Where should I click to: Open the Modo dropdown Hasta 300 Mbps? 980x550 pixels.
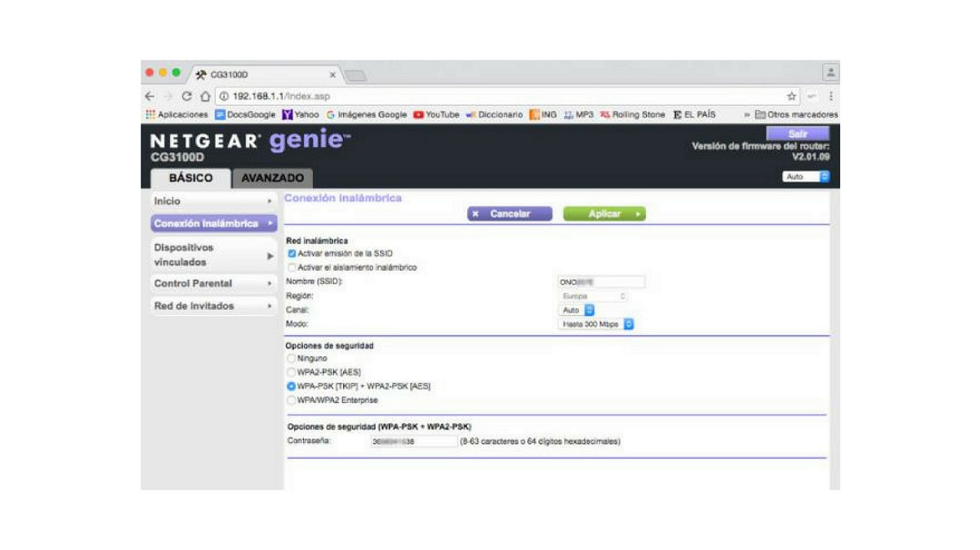pyautogui.click(x=596, y=325)
